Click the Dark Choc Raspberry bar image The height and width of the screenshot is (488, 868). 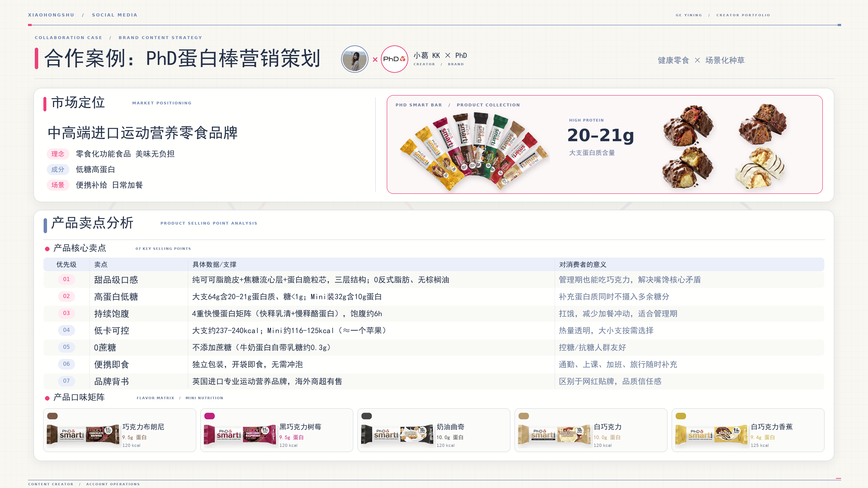click(240, 435)
